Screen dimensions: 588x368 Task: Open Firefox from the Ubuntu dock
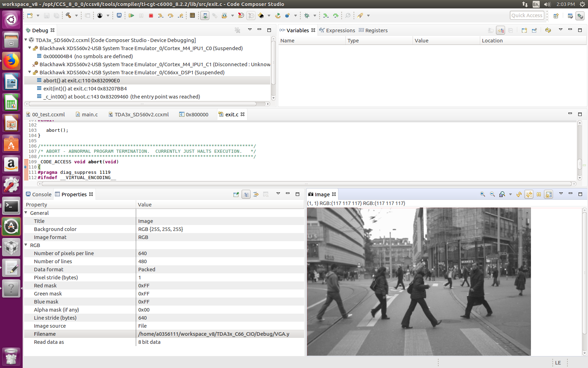(11, 61)
